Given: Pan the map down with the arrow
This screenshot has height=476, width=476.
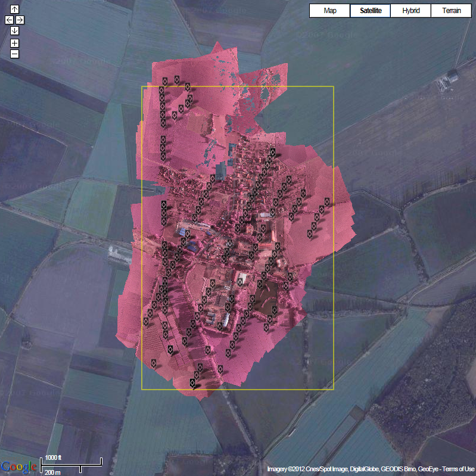Looking at the screenshot, I should click(14, 30).
